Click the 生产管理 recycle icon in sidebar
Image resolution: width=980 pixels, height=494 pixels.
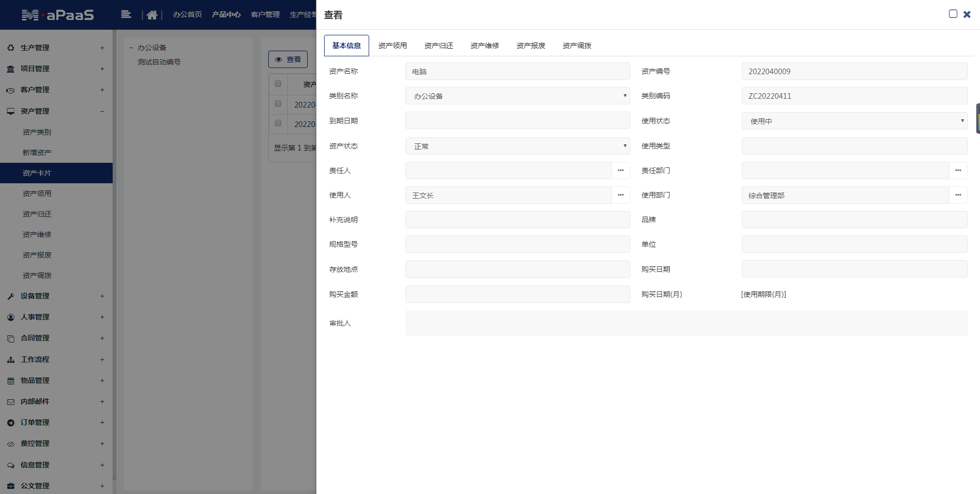tap(11, 48)
